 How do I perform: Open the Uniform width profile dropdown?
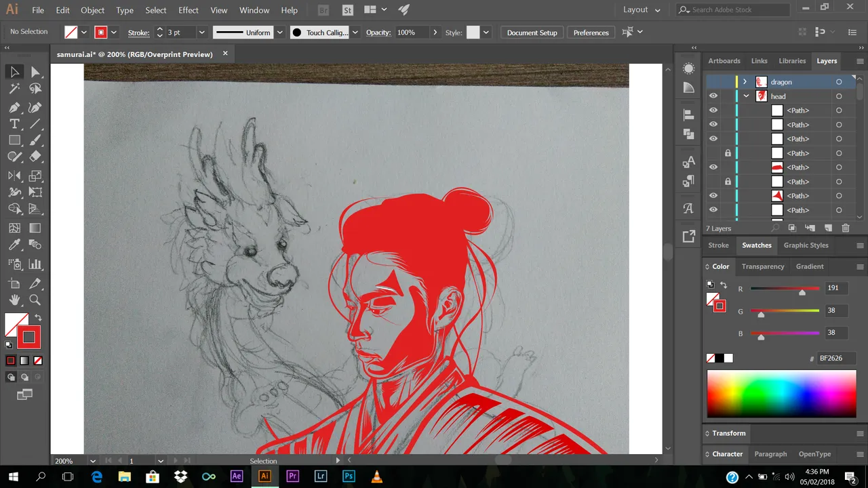[x=279, y=33]
